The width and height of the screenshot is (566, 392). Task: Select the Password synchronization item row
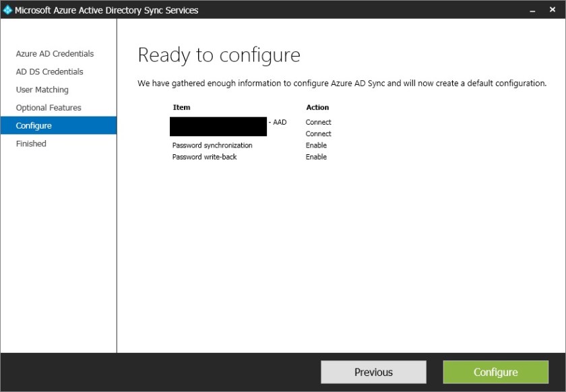click(x=212, y=145)
